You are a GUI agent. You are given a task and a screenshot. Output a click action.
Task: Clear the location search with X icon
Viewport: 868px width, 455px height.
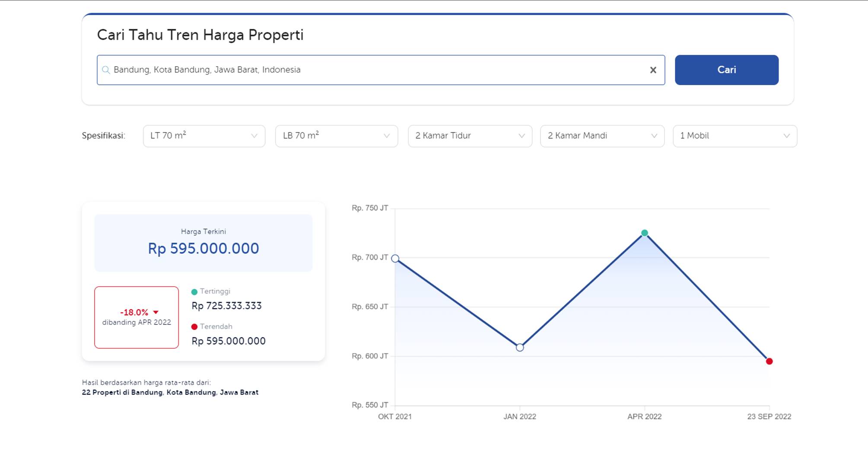coord(653,70)
